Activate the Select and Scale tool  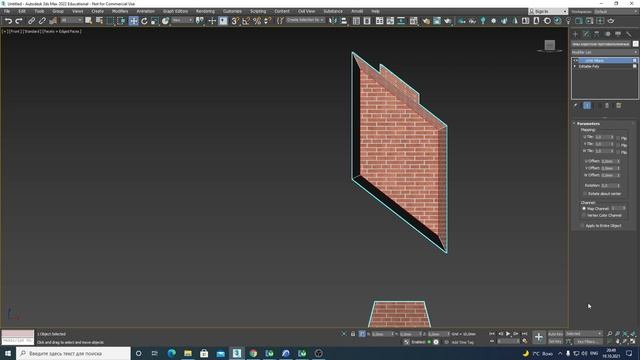click(x=155, y=20)
